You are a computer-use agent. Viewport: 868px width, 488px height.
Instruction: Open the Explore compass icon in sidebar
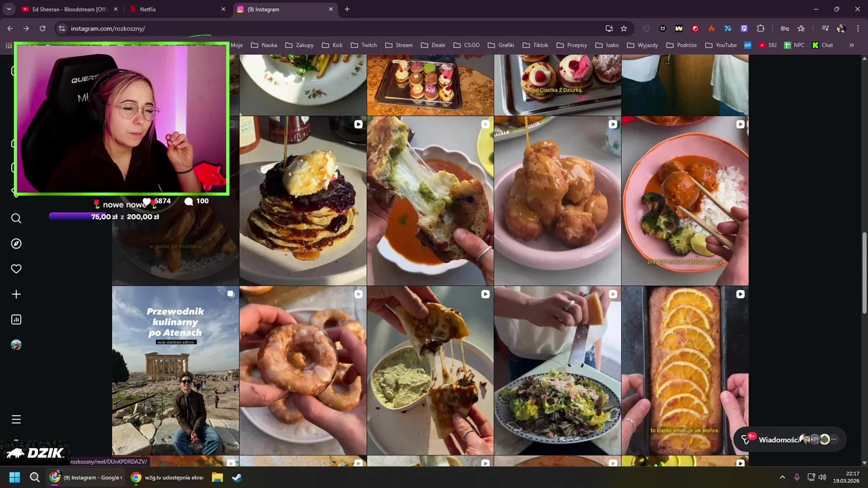pos(16,243)
